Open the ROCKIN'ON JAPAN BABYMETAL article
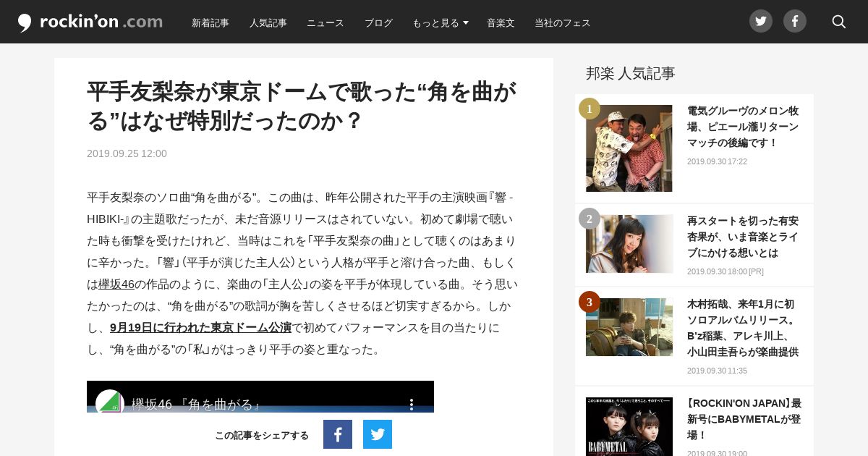The width and height of the screenshot is (868, 456). pos(744,419)
